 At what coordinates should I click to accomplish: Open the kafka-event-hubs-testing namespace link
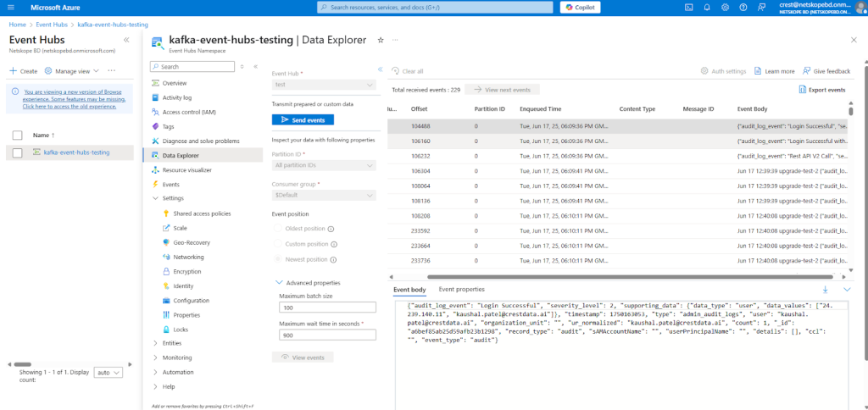[77, 152]
